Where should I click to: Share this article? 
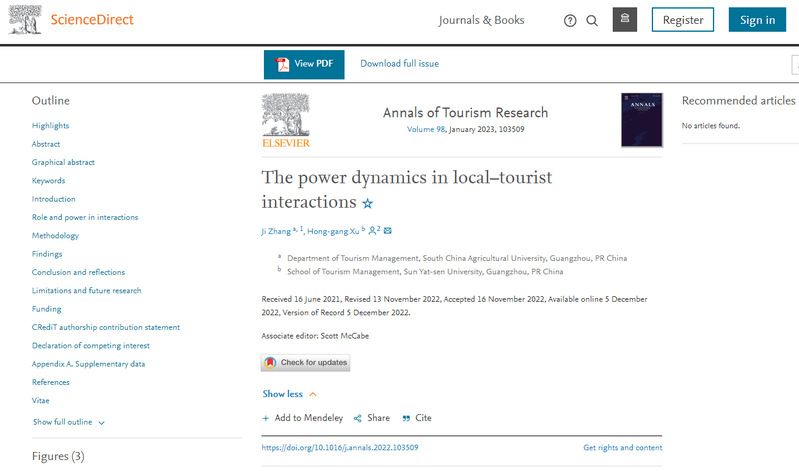coord(372,418)
